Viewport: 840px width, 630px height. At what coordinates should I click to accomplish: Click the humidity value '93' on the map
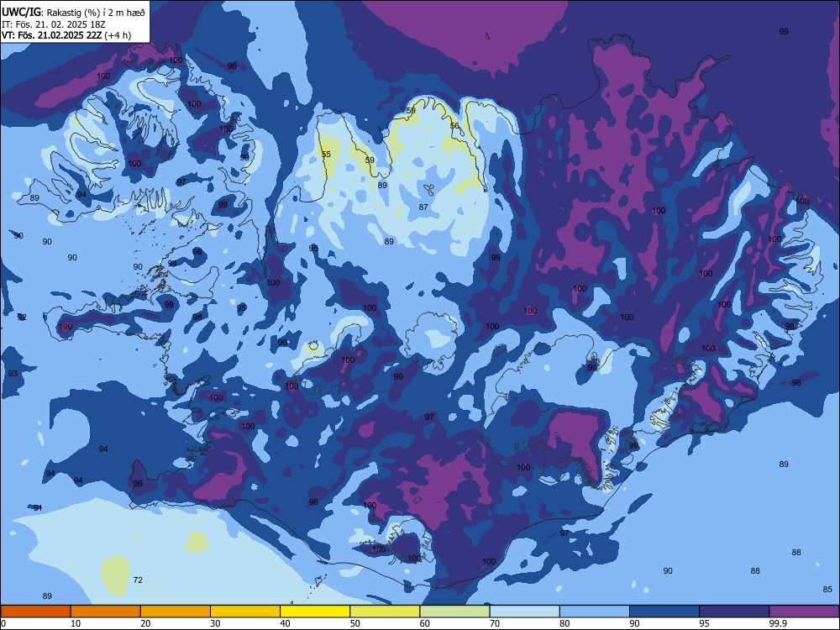coord(13,374)
